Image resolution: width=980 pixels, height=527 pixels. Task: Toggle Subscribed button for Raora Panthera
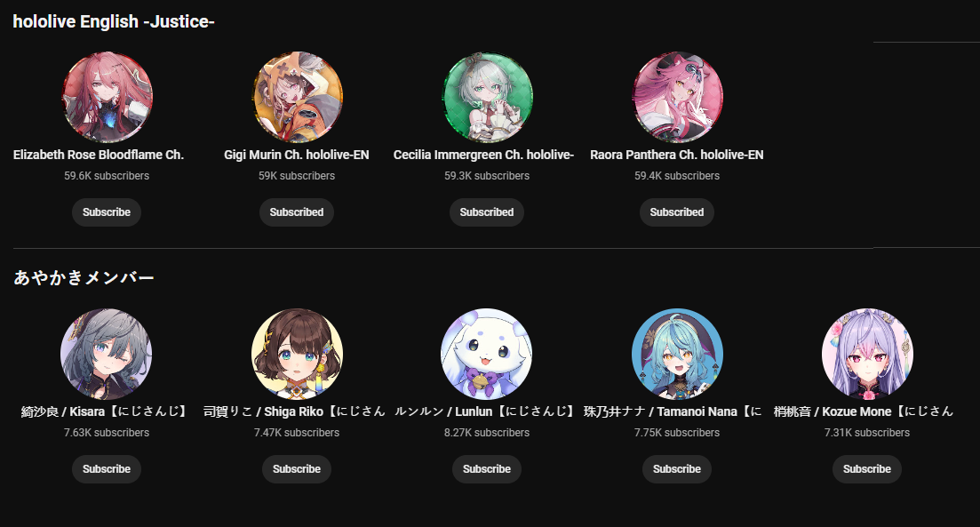(677, 212)
